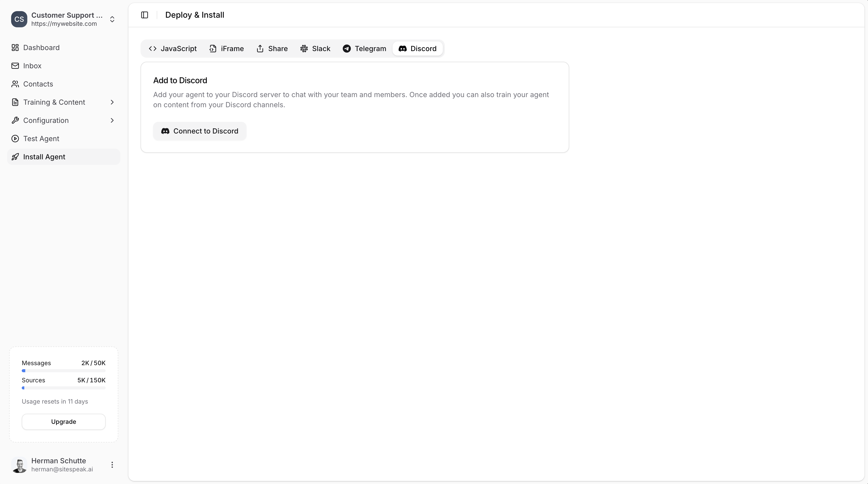Open the agent switcher dropdown

pyautogui.click(x=112, y=19)
